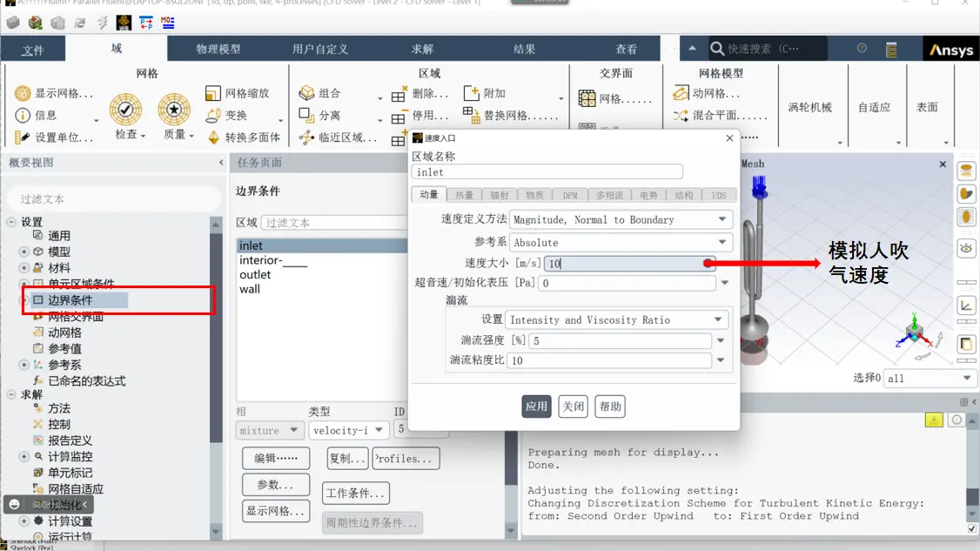980x551 pixels.
Task: Switch to 用户自定义 ribbon tab
Action: click(320, 49)
